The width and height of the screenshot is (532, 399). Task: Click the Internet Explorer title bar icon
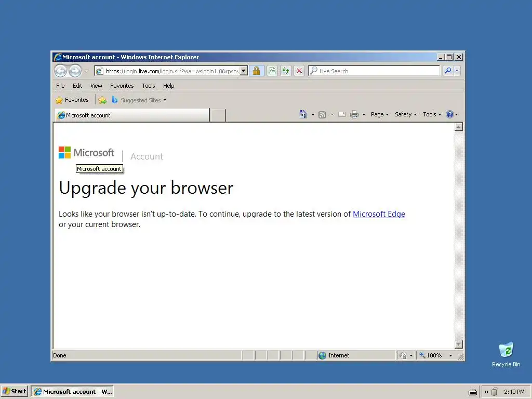57,57
